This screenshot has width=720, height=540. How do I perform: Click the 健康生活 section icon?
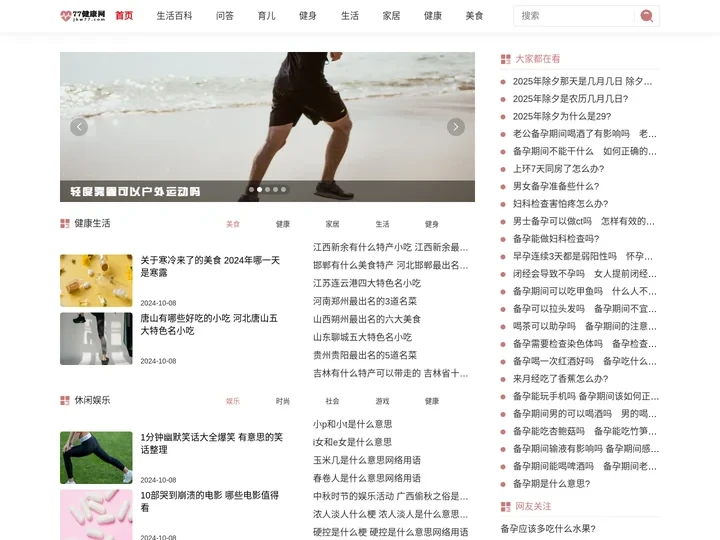pos(65,223)
